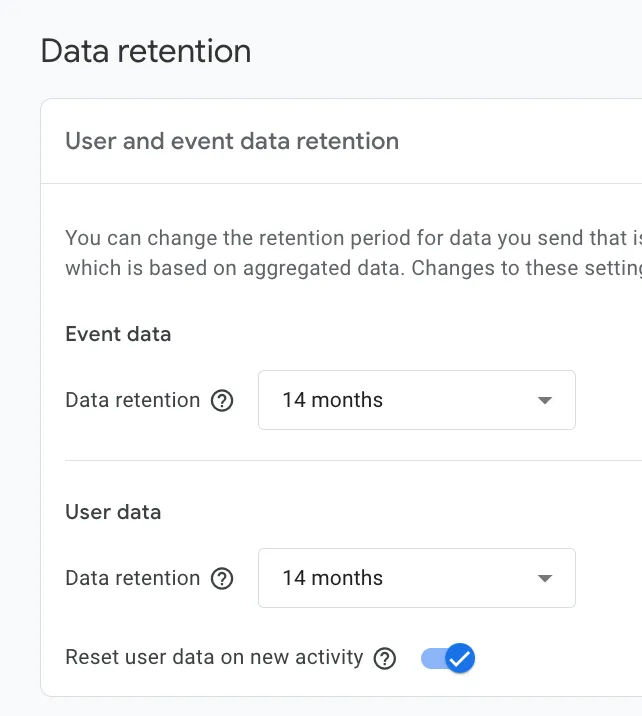The height and width of the screenshot is (716, 642).
Task: Click the "Reset user data on new activity" label
Action: 214,657
